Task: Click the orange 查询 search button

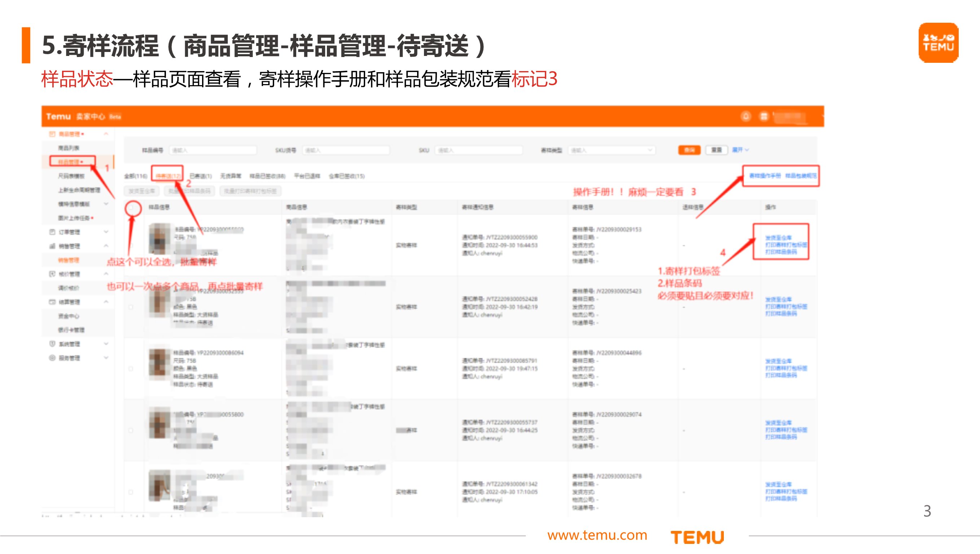Action: click(689, 150)
